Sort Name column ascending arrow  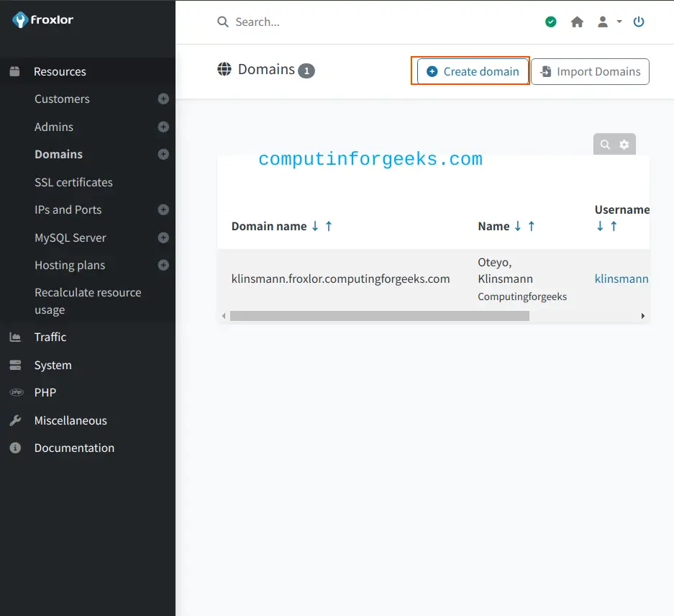[532, 226]
